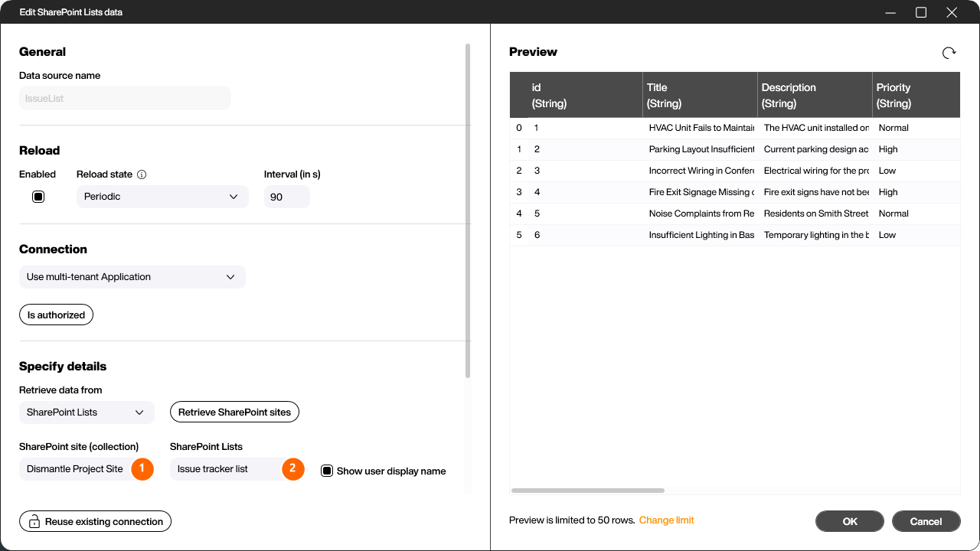
Task: Click the Parking Layout Insufficient cell
Action: 700,149
